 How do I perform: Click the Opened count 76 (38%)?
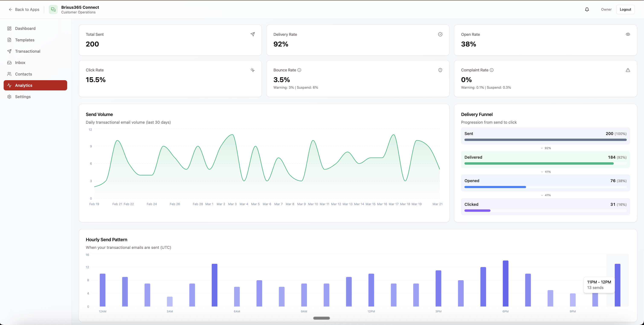[x=618, y=181]
